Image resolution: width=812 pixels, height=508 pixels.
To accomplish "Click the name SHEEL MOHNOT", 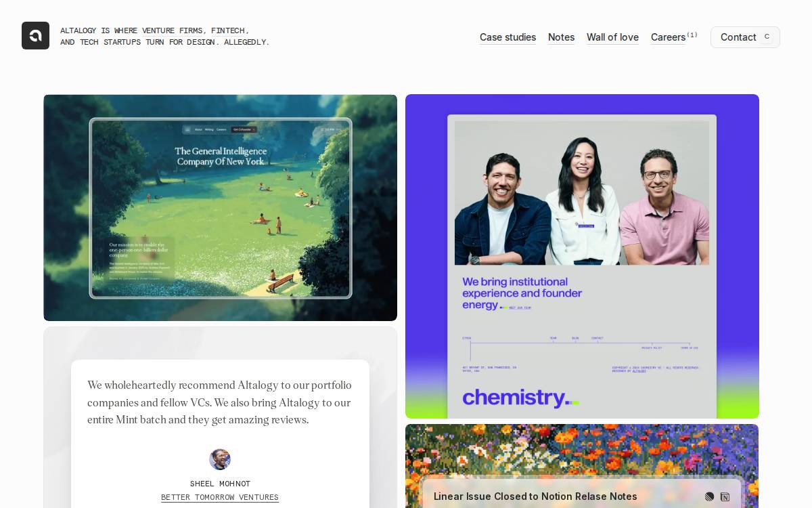I will click(220, 484).
